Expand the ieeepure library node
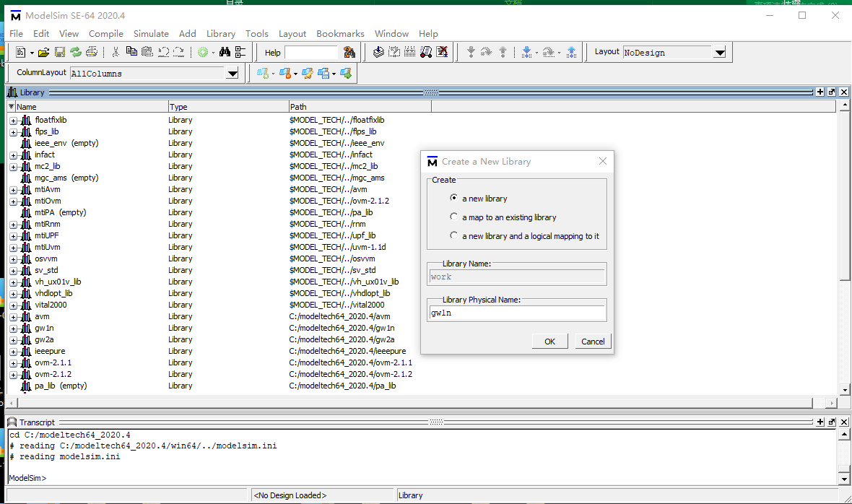Viewport: 852px width, 504px height. [13, 352]
